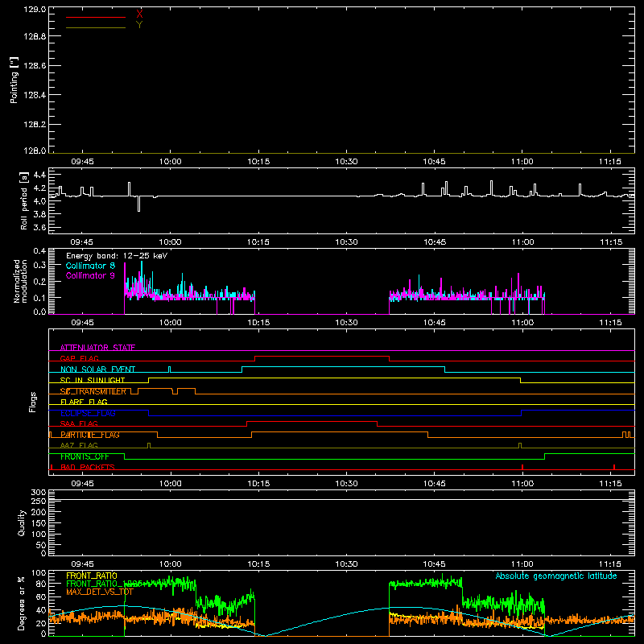
Task: Click the 0.4 modulation tick label
Action: (x=39, y=251)
